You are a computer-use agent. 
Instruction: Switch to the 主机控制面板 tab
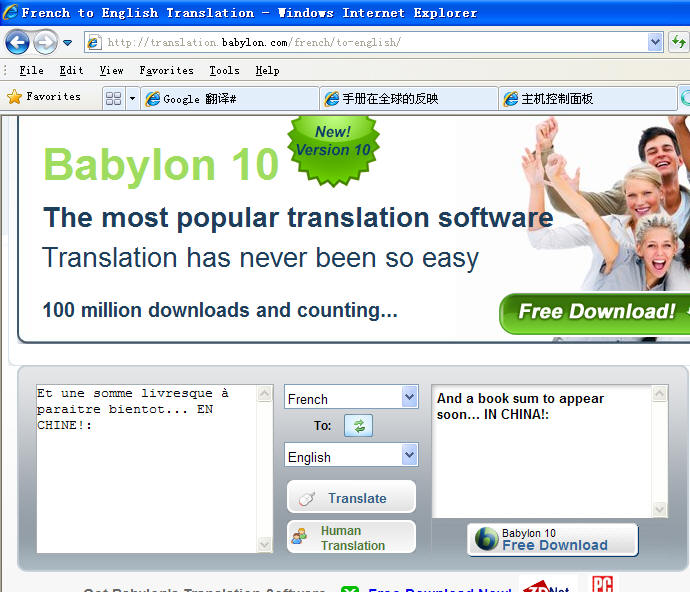click(588, 99)
